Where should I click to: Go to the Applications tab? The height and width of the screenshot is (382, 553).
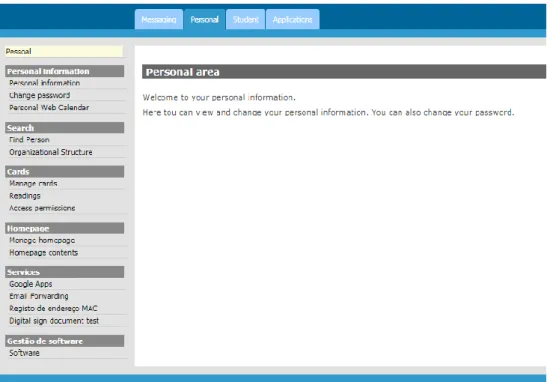292,19
